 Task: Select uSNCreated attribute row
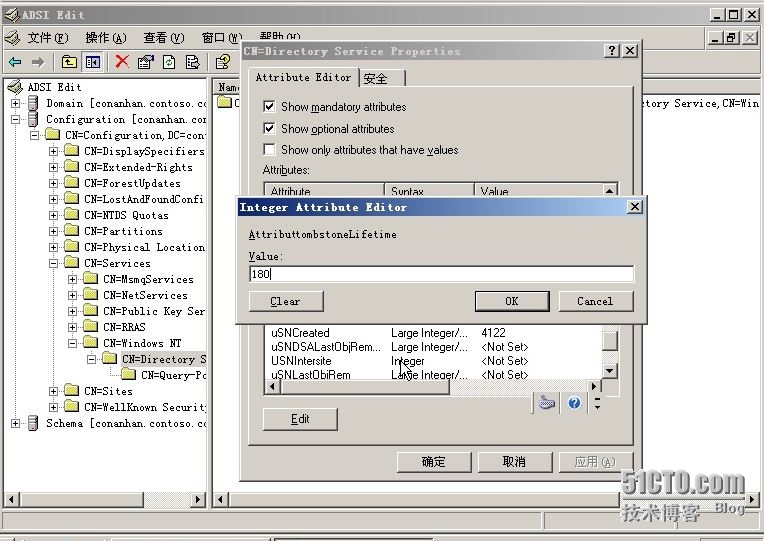tap(435, 333)
